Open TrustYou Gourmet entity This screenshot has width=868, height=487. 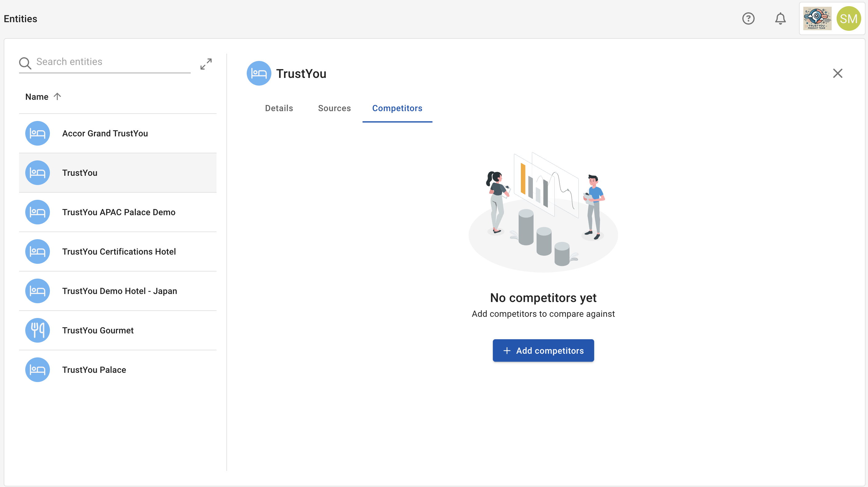coord(118,330)
